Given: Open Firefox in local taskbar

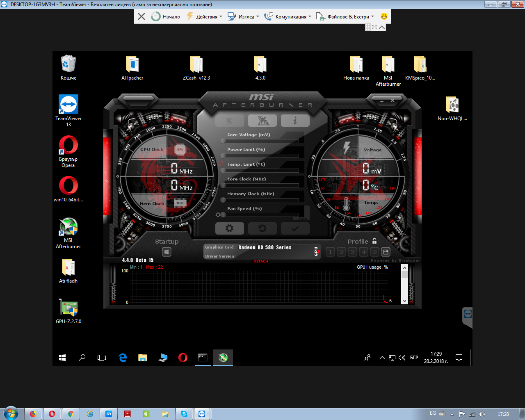Looking at the screenshot, I should (x=33, y=414).
